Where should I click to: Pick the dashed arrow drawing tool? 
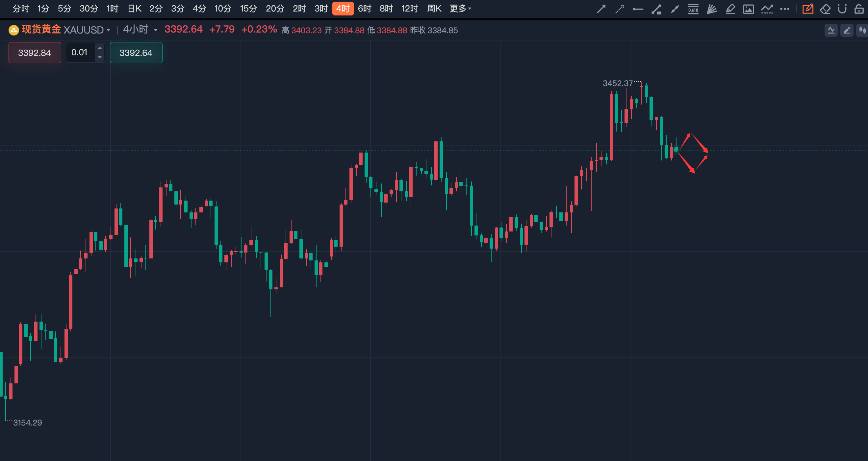[x=619, y=9]
